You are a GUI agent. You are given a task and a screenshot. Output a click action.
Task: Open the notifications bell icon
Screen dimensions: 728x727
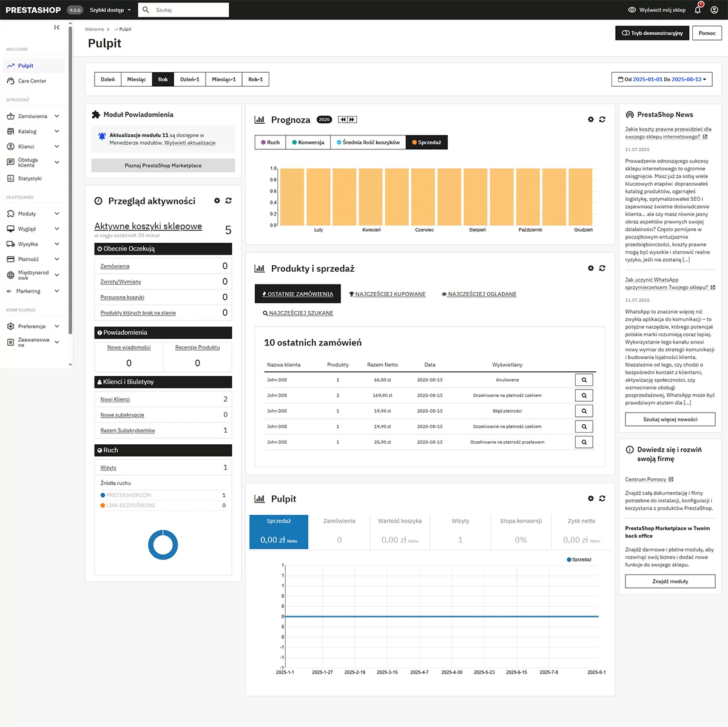698,10
